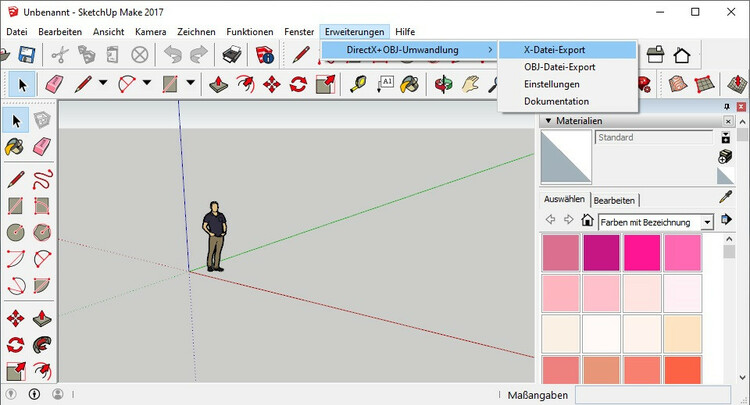Open the Zeichnen menu
This screenshot has width=750, height=405.
pos(196,32)
